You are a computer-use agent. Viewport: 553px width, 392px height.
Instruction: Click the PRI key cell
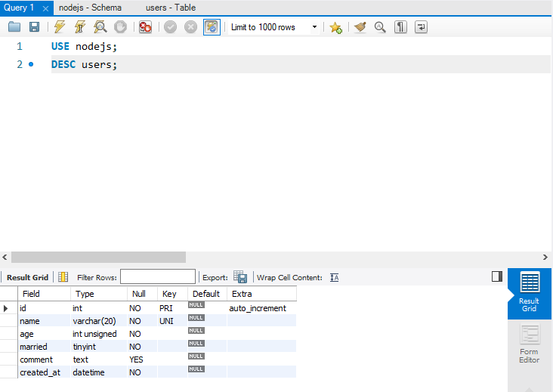pyautogui.click(x=172, y=308)
